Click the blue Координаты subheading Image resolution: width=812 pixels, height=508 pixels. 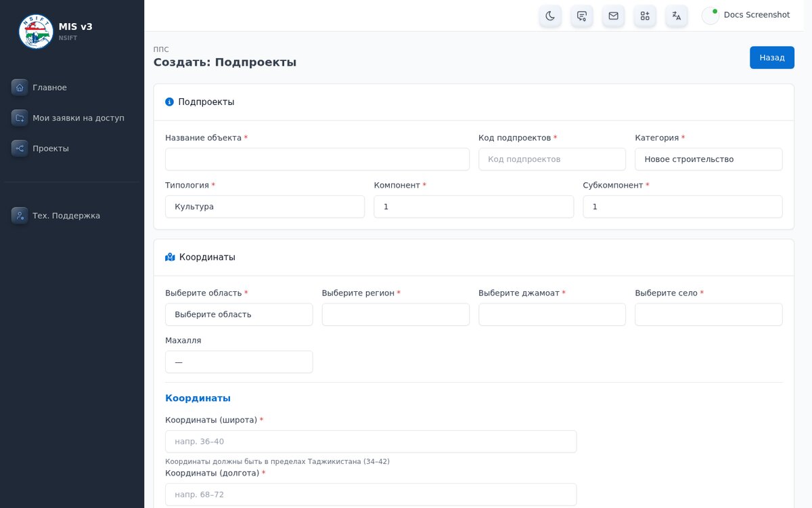(198, 398)
